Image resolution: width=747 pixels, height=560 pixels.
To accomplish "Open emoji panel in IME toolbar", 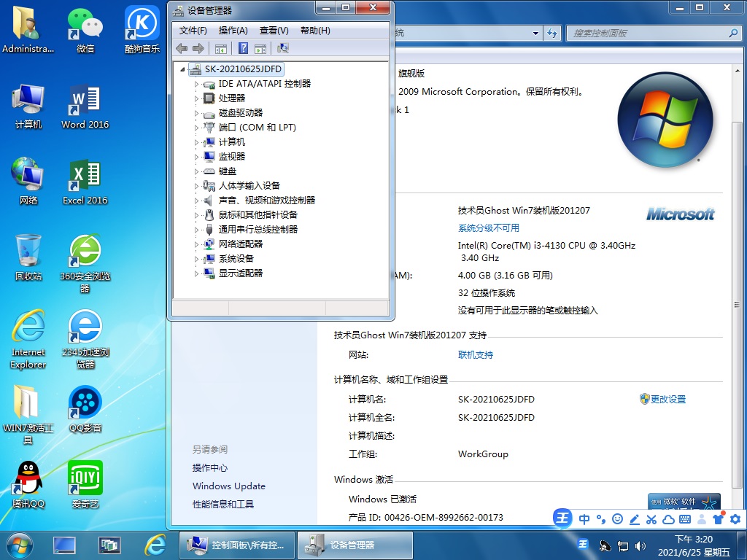I will (617, 519).
